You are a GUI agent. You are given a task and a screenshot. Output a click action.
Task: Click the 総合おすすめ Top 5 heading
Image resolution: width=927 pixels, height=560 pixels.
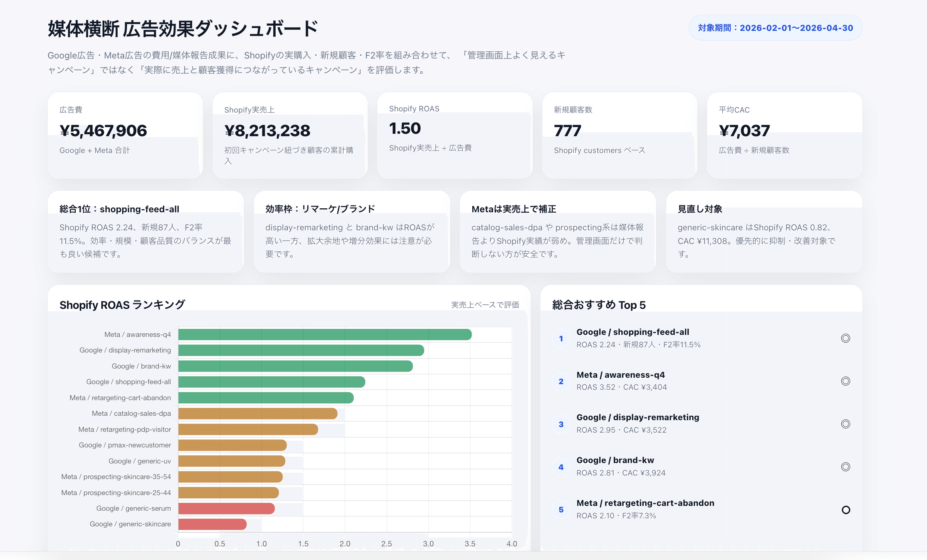pos(599,305)
